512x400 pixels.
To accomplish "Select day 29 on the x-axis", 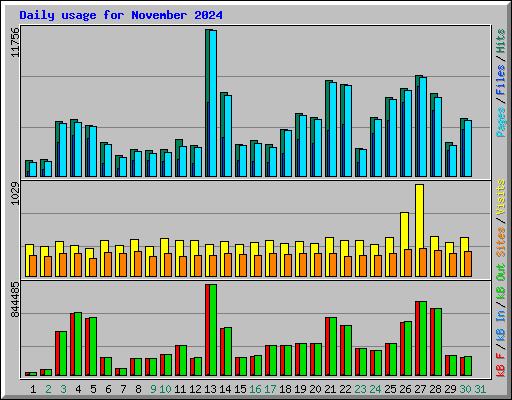I will pos(450,389).
